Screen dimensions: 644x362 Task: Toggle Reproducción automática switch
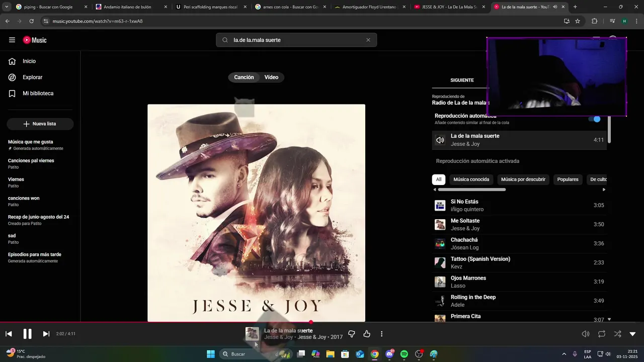pyautogui.click(x=595, y=119)
